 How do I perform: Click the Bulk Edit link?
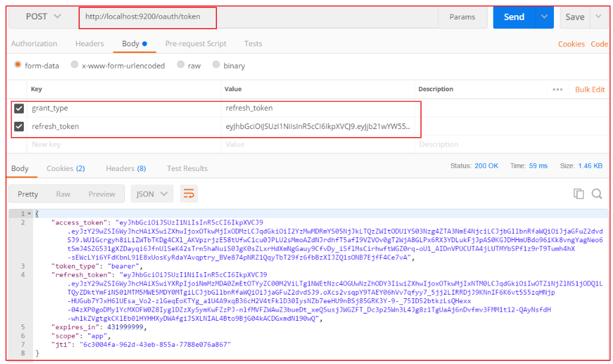tap(590, 89)
